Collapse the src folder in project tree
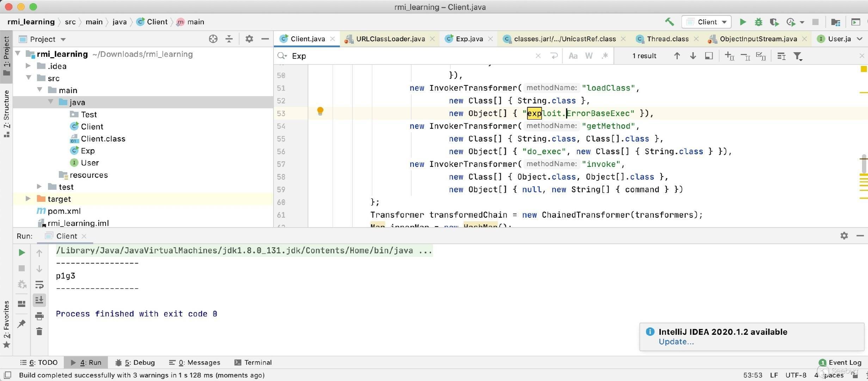 click(29, 78)
